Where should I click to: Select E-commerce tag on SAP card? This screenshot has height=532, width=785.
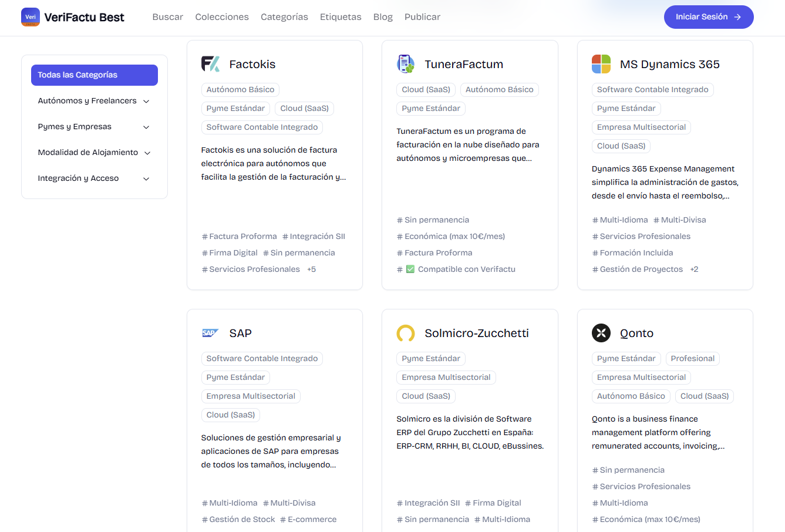click(x=308, y=520)
